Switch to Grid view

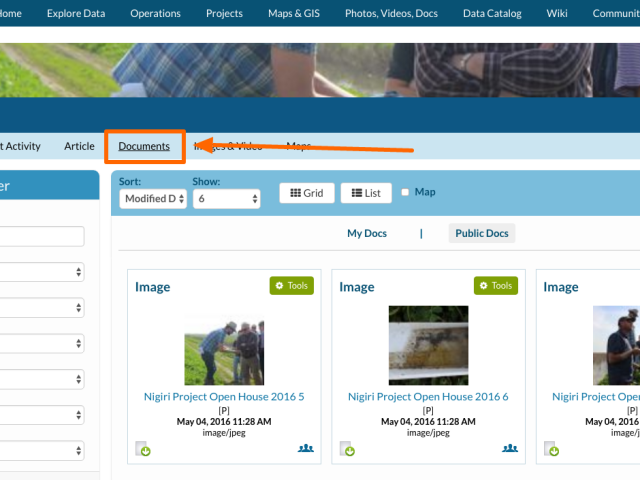(307, 193)
